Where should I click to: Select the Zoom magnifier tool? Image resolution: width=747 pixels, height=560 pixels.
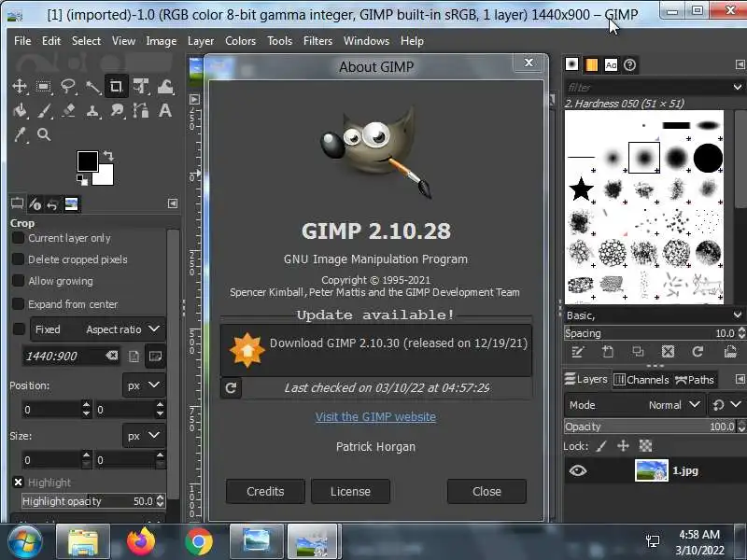(44, 134)
